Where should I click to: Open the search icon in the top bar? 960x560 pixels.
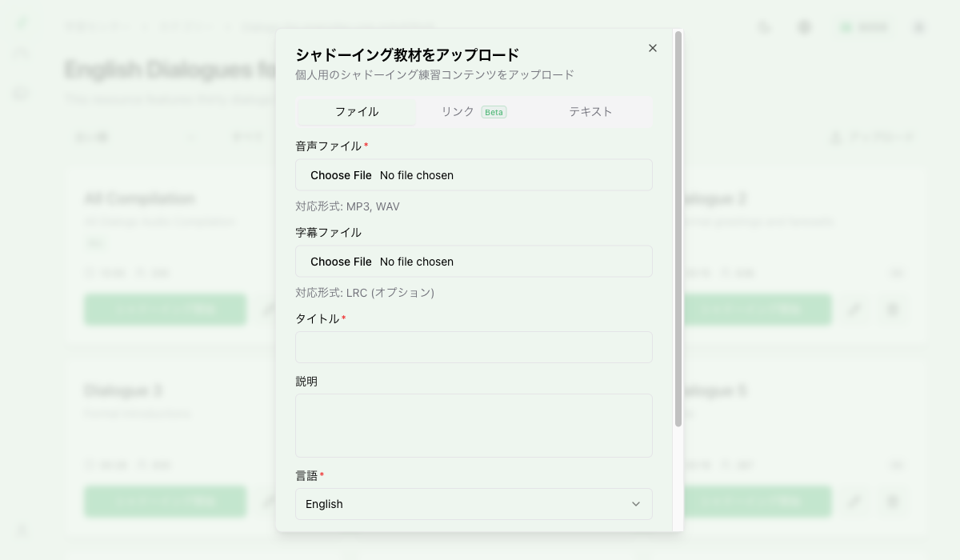pos(764,26)
